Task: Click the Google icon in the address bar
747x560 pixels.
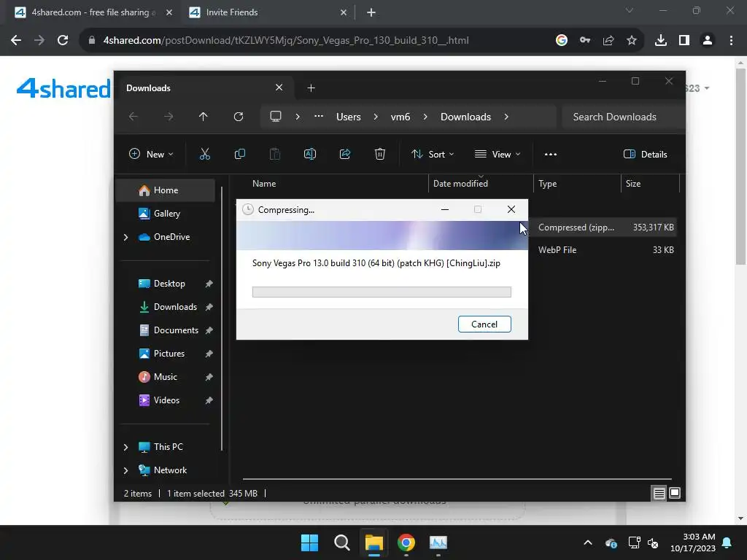Action: click(x=562, y=41)
